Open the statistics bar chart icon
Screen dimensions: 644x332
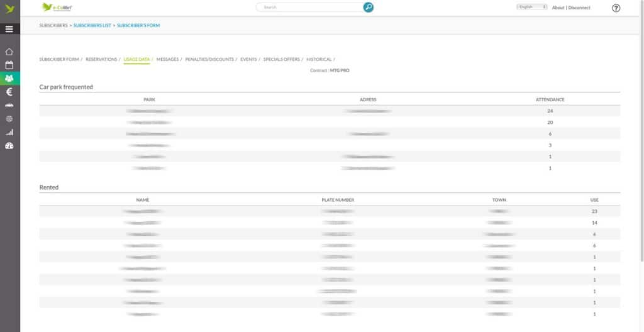click(x=9, y=132)
